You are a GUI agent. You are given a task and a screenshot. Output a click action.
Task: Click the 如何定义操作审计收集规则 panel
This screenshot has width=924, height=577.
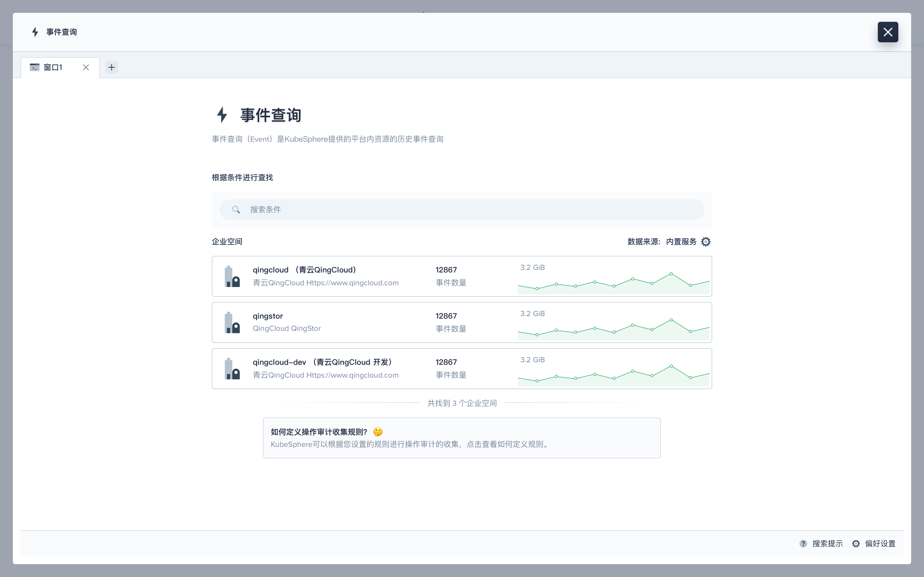point(461,438)
